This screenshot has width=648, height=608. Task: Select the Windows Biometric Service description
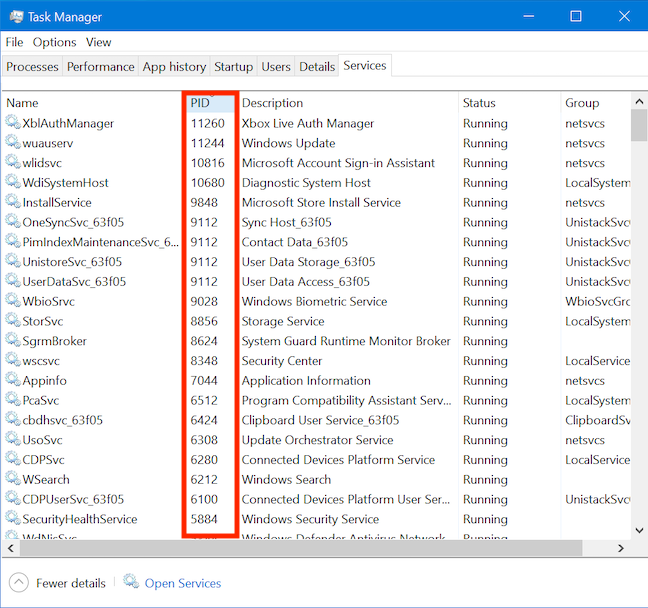(314, 301)
